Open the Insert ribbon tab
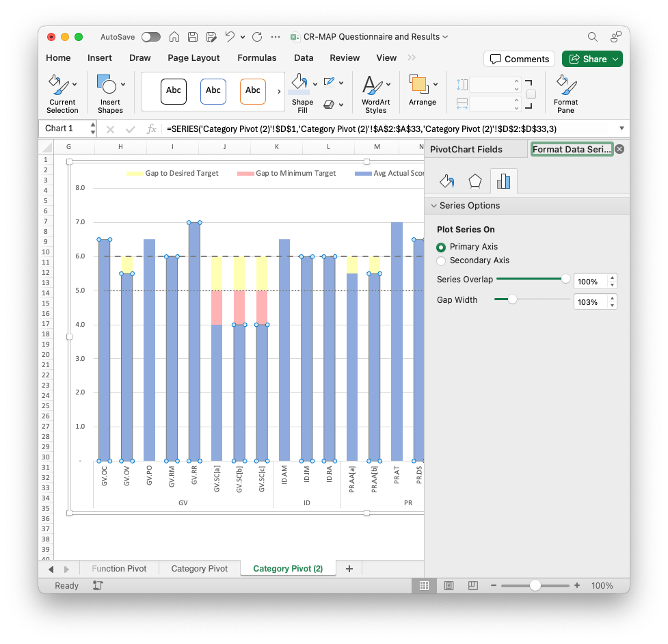This screenshot has height=644, width=668. tap(100, 58)
